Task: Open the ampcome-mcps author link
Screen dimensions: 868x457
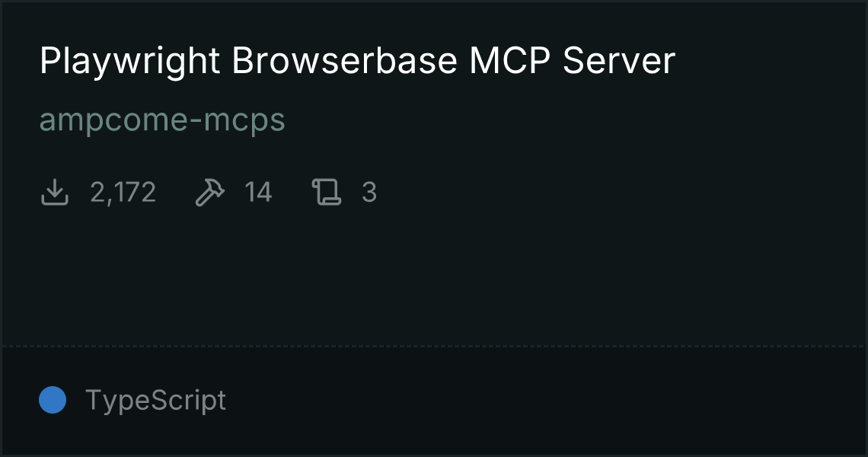Action: pyautogui.click(x=162, y=121)
